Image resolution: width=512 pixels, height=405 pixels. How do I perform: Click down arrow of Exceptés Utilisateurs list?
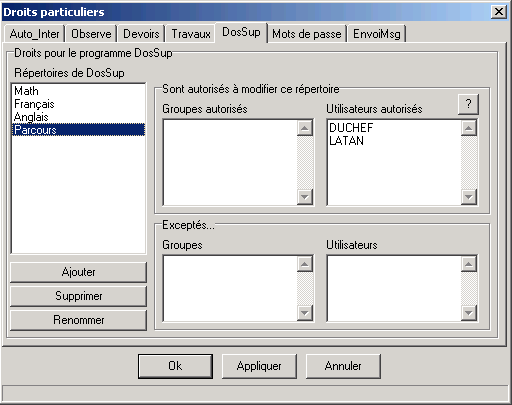pyautogui.click(x=469, y=313)
